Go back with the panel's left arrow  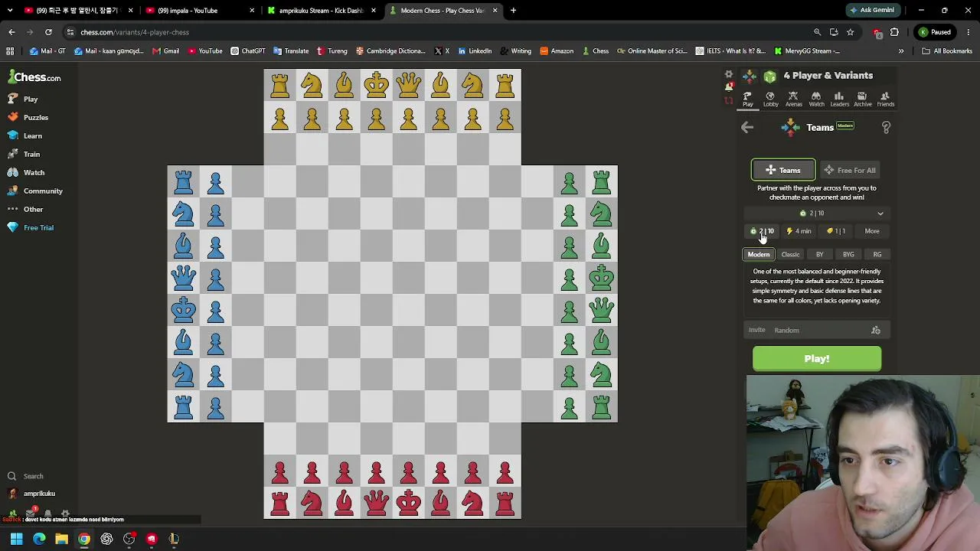coord(747,128)
